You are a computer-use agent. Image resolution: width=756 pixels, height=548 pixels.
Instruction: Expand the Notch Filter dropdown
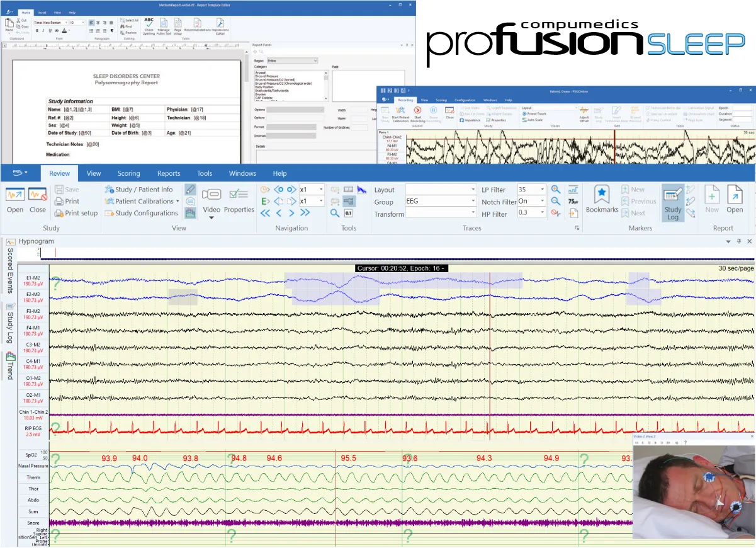[x=543, y=202]
